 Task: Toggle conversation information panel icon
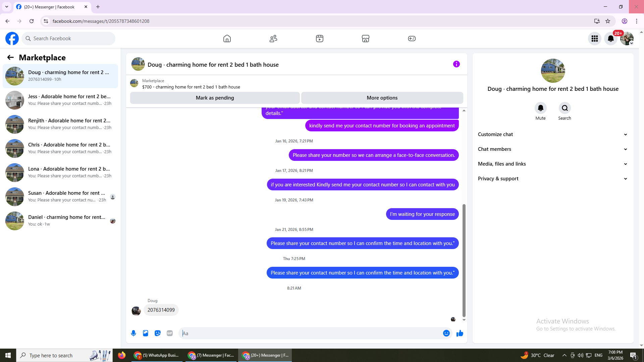click(x=456, y=64)
